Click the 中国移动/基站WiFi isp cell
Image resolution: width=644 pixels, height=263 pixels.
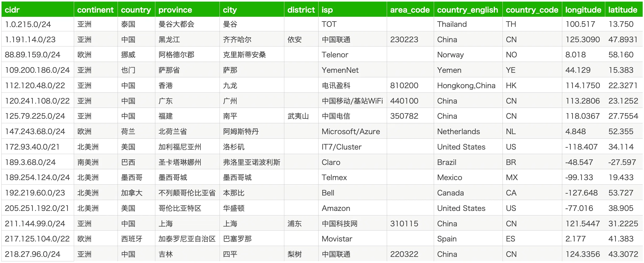tap(353, 101)
